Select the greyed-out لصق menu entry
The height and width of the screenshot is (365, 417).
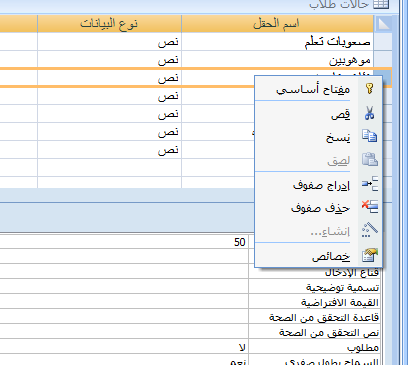[x=318, y=160]
